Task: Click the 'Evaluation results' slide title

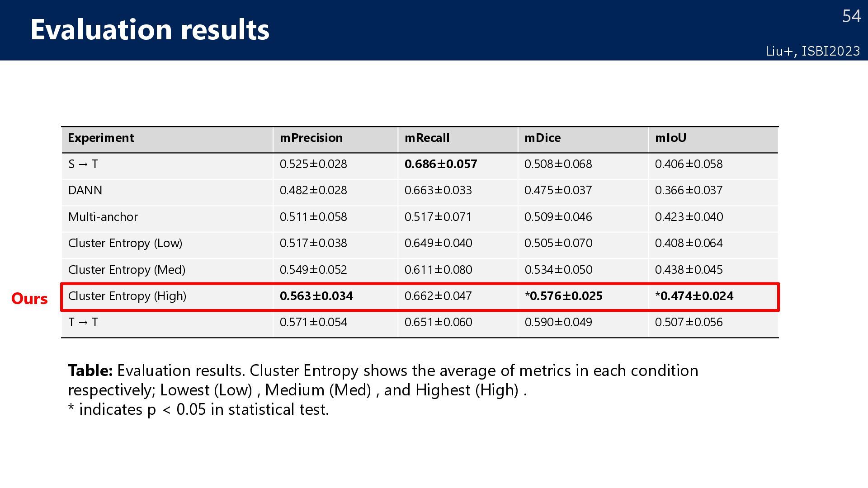Action: point(150,30)
